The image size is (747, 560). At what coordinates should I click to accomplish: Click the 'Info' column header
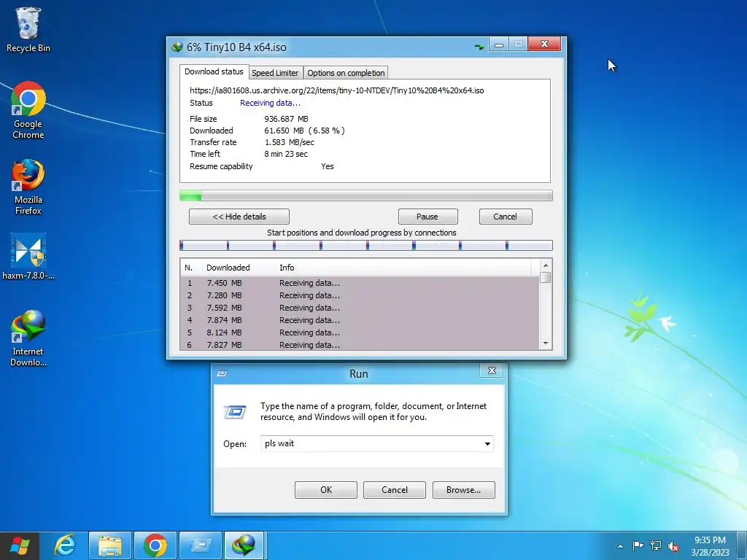tap(403, 268)
